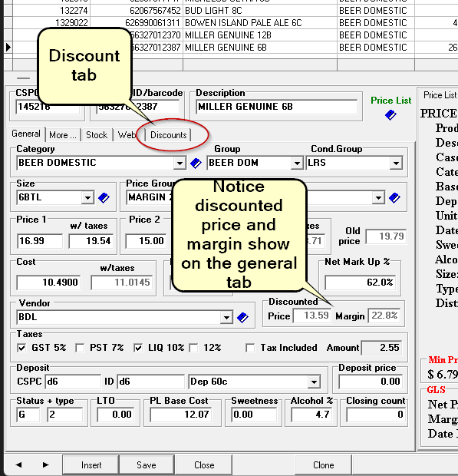Toggle the GST 5% checkbox
458x476 pixels.
pos(21,348)
